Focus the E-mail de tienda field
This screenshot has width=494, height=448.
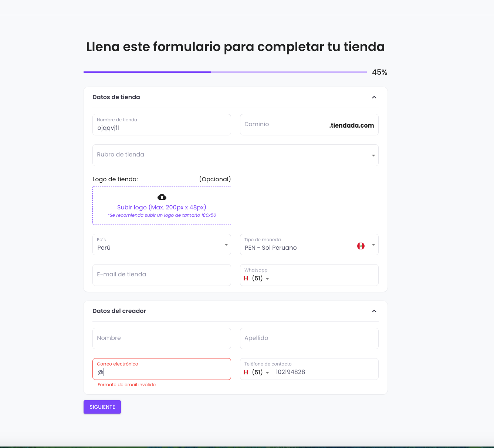tap(162, 275)
